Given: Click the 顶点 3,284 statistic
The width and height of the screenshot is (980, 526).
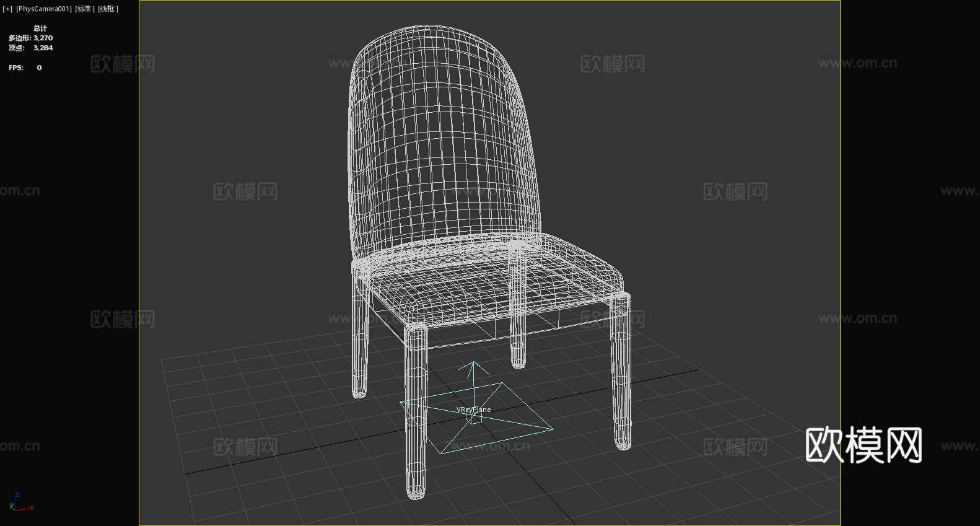Looking at the screenshot, I should 31,48.
